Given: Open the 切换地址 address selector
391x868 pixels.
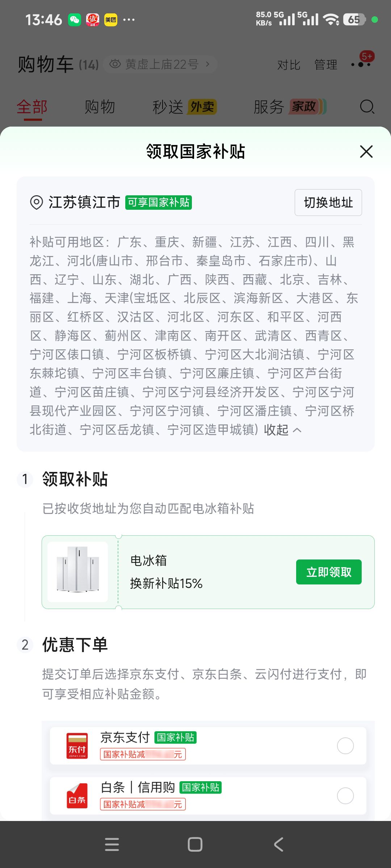Looking at the screenshot, I should click(328, 203).
